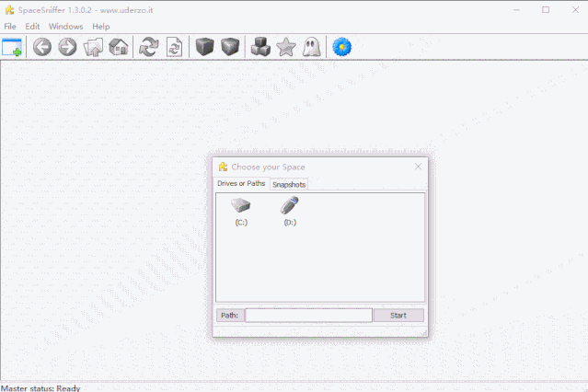Click the ghost free space icon

click(312, 47)
